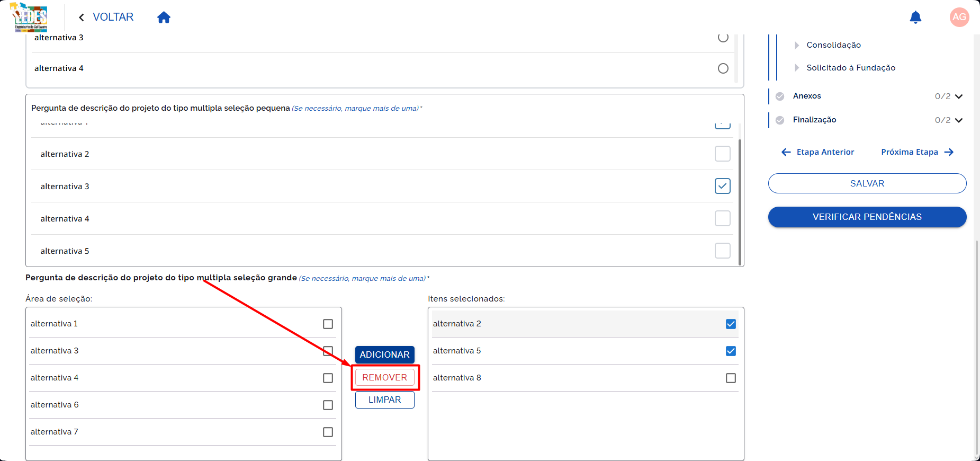Click the LIMPAR button
The width and height of the screenshot is (980, 461).
(385, 400)
